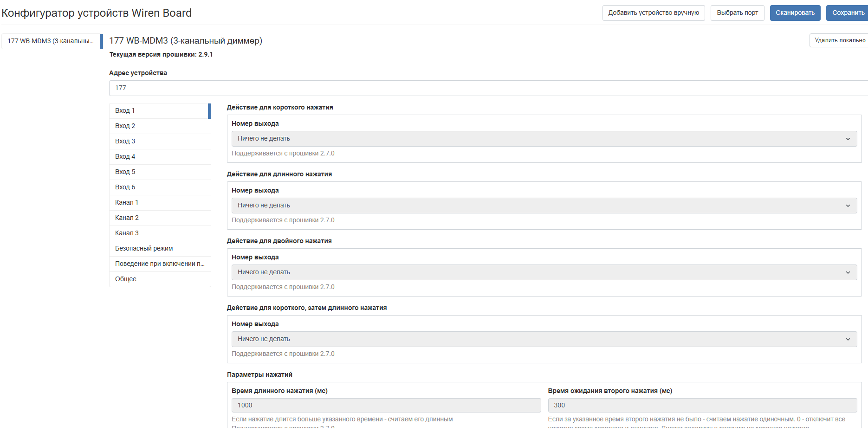Click the device address input field

pyautogui.click(x=487, y=88)
